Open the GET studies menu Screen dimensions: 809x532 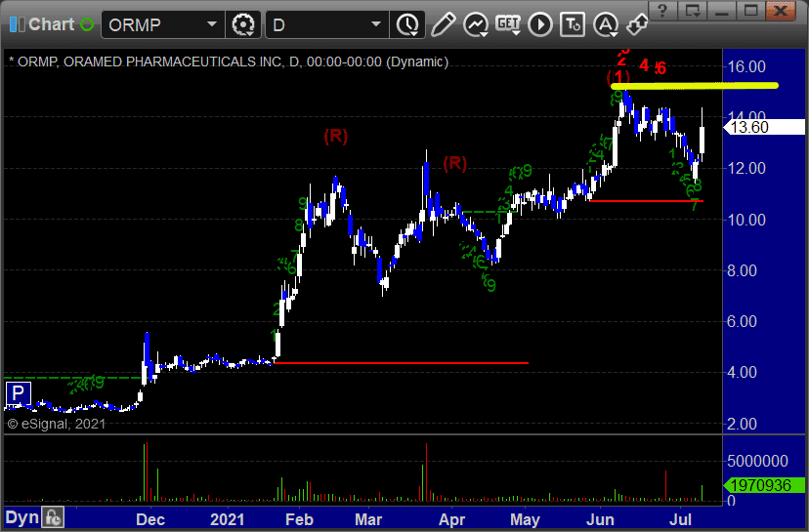tap(508, 24)
